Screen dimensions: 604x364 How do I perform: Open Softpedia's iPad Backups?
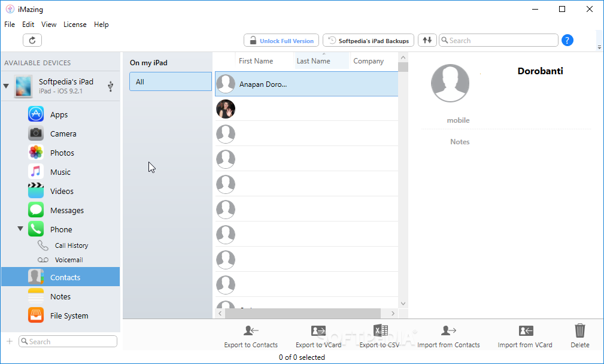pyautogui.click(x=368, y=41)
